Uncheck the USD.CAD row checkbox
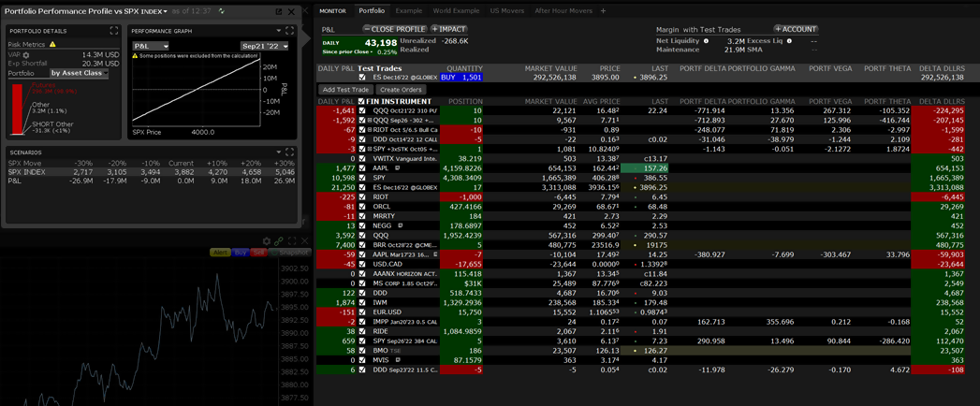980x406 pixels. coord(362,264)
